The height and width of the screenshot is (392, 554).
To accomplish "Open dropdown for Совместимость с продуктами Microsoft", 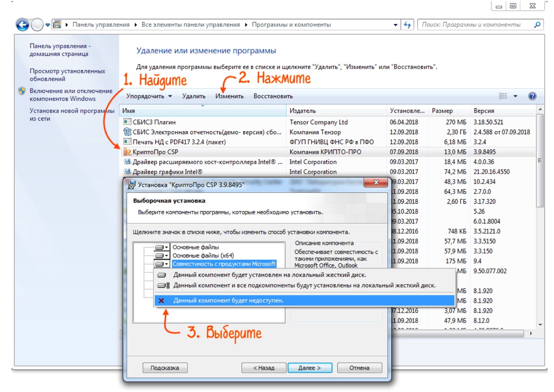I will click(162, 264).
